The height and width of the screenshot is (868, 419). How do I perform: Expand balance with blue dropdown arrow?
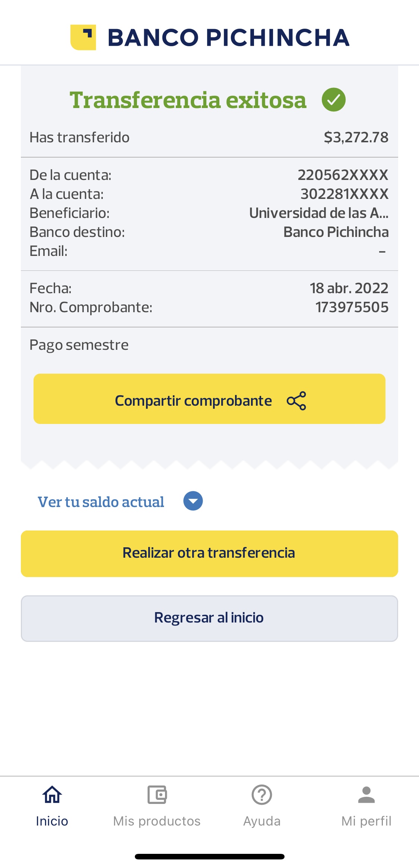pos(193,501)
